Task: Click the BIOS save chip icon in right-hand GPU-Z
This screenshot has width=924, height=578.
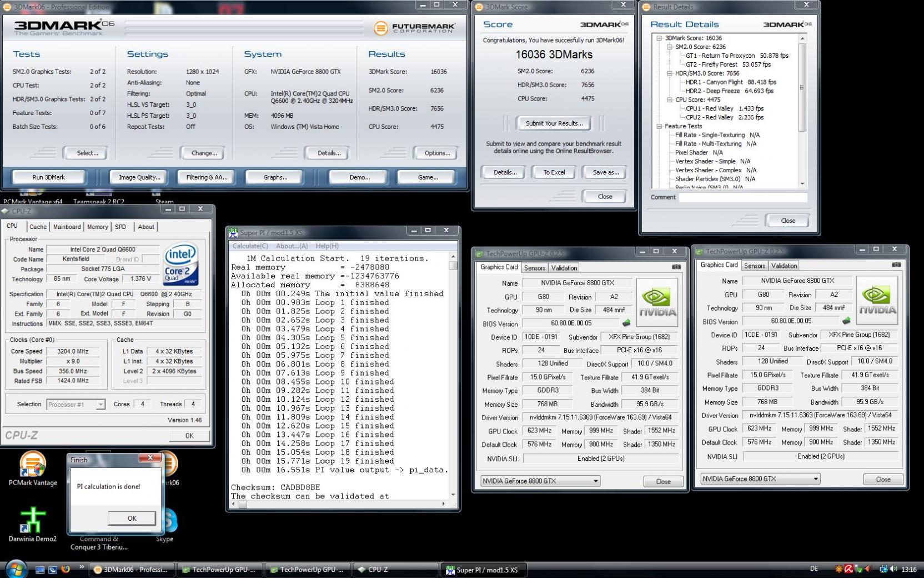Action: [846, 321]
